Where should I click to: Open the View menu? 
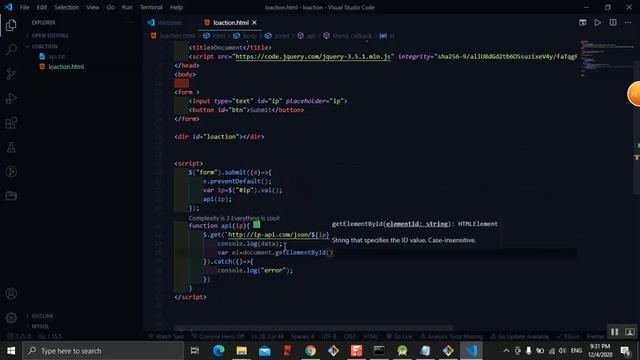click(93, 7)
